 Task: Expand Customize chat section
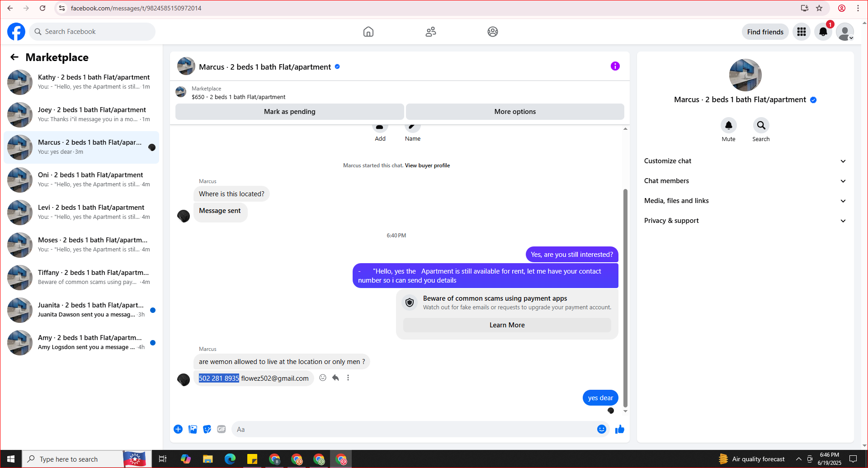(x=745, y=161)
